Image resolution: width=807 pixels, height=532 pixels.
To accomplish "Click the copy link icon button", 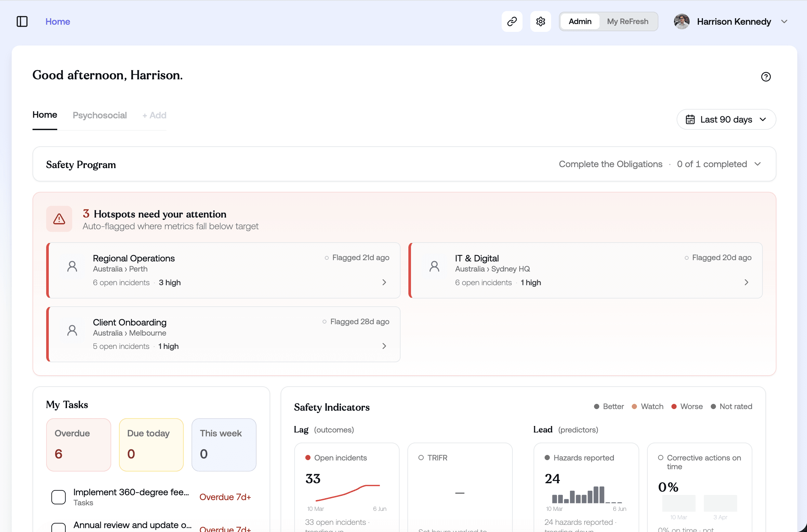I will pos(512,21).
